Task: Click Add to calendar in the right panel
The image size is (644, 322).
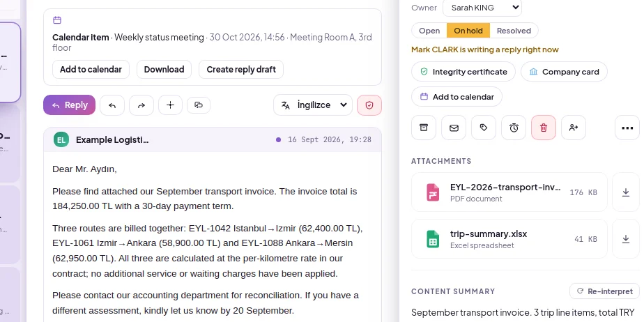Action: (457, 97)
